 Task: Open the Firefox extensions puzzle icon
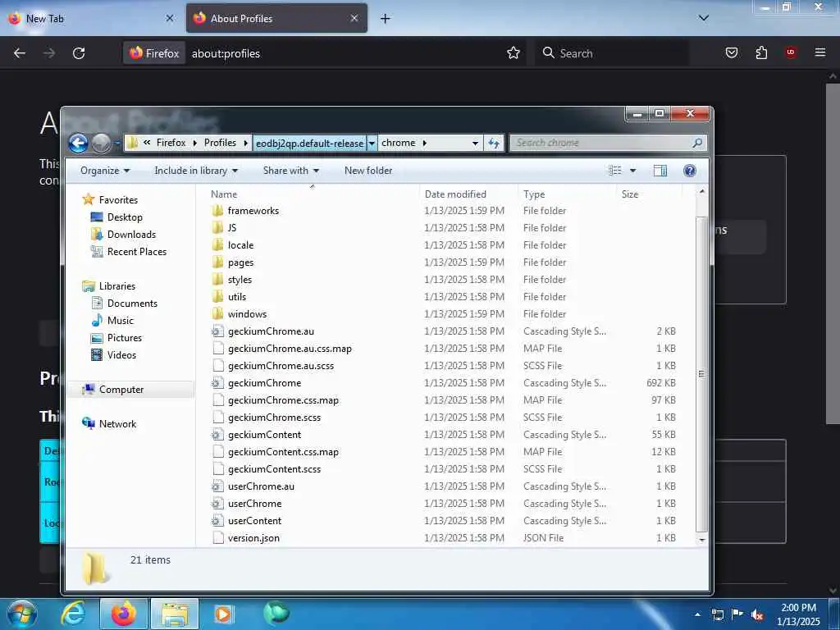point(761,53)
